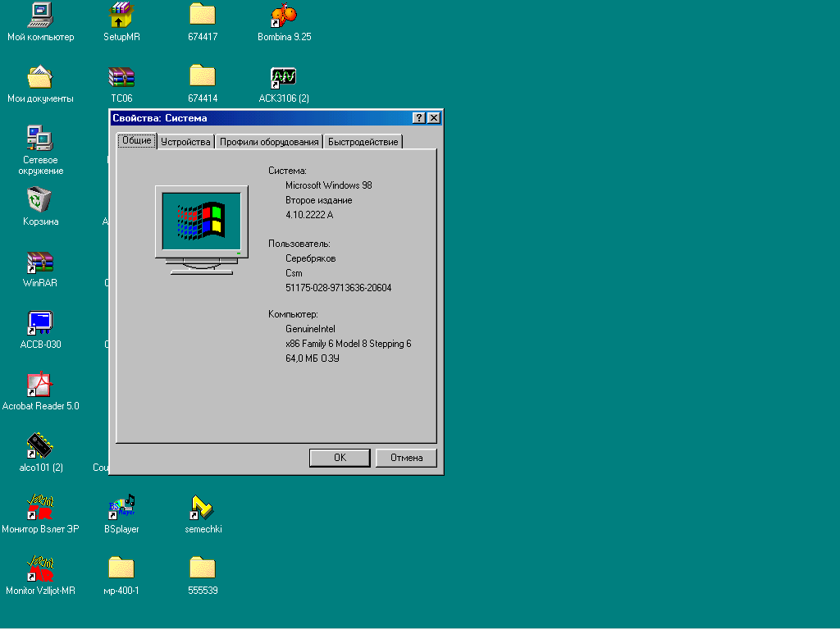Switch to the Профили оборудования tab

268,142
